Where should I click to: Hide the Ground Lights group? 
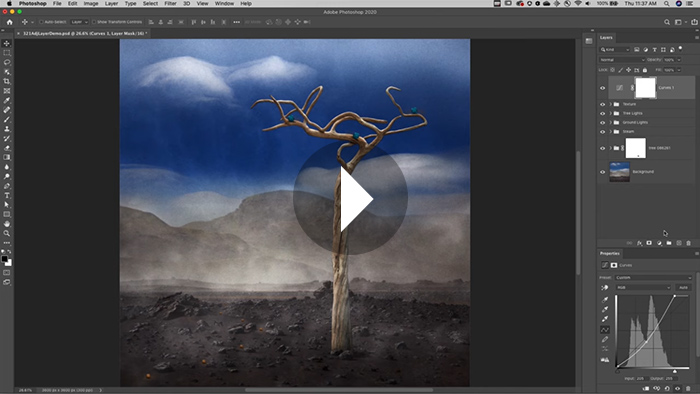602,123
